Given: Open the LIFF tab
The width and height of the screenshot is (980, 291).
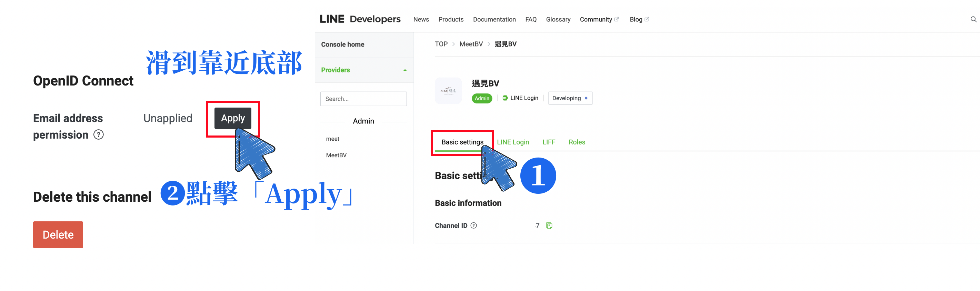Looking at the screenshot, I should (x=549, y=142).
